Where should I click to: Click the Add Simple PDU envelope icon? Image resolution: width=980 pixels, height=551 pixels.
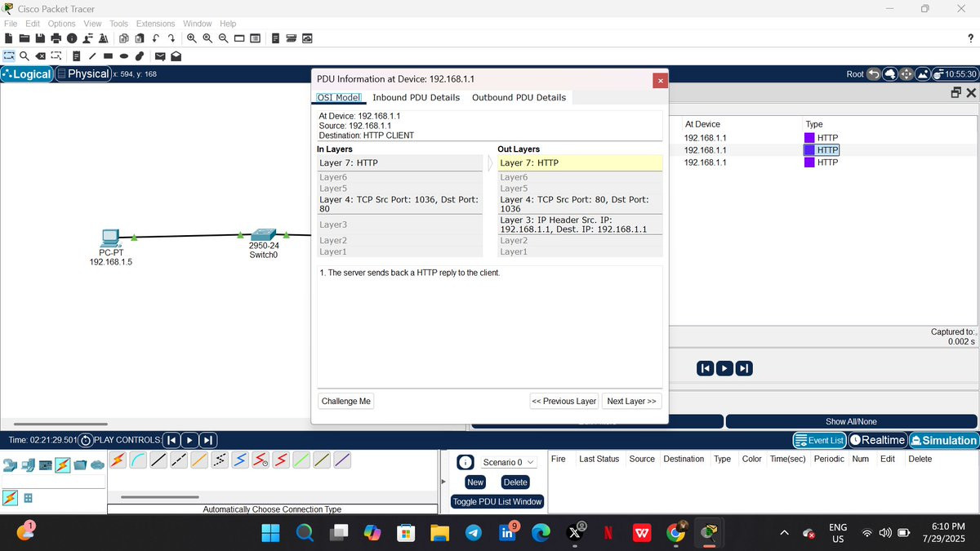(160, 56)
